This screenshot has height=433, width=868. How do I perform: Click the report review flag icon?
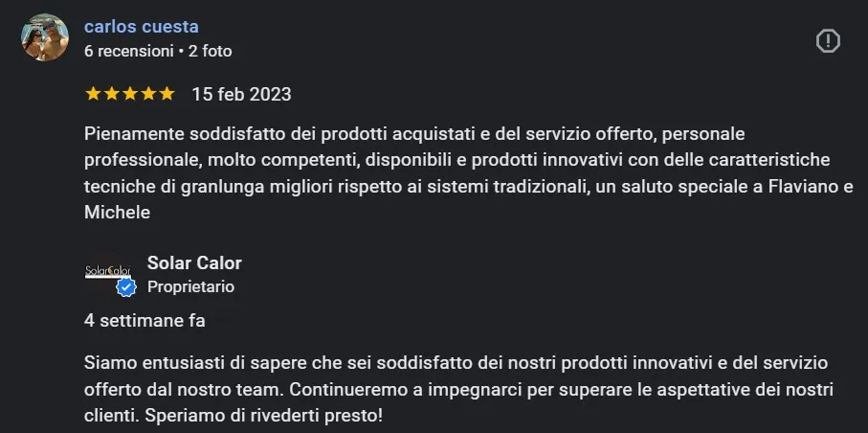pyautogui.click(x=828, y=40)
